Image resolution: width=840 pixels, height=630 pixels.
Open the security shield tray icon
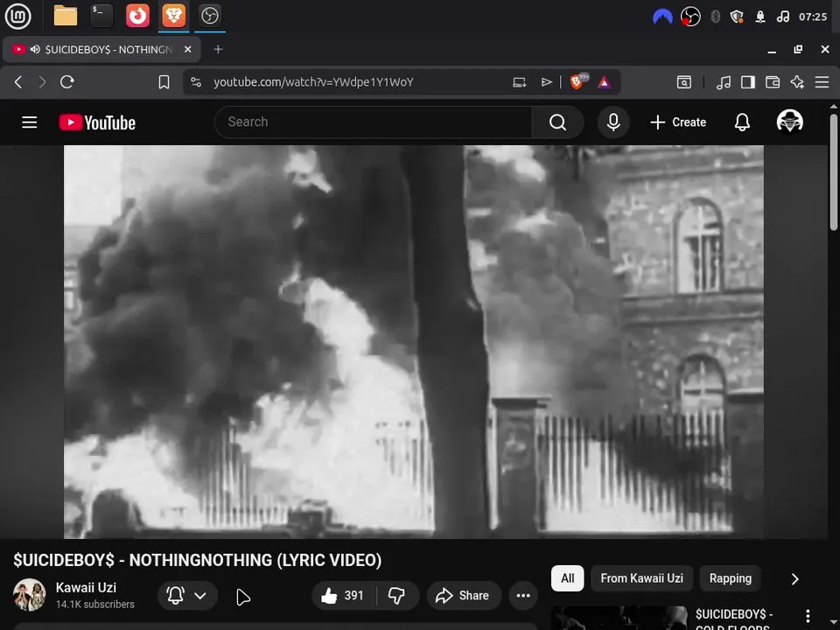(737, 17)
